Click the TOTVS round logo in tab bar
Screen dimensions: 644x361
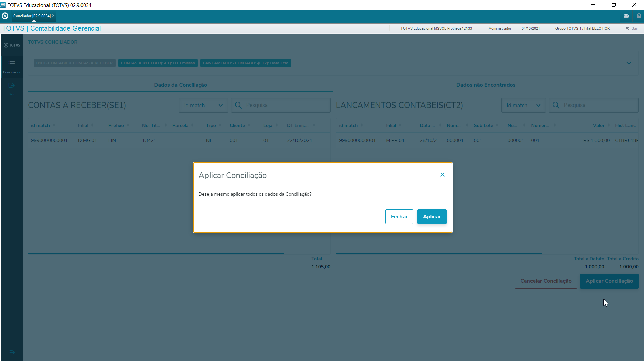pyautogui.click(x=5, y=16)
